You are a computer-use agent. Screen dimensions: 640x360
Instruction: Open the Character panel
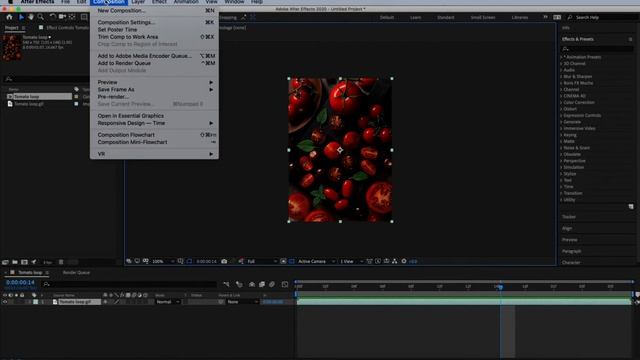(571, 263)
